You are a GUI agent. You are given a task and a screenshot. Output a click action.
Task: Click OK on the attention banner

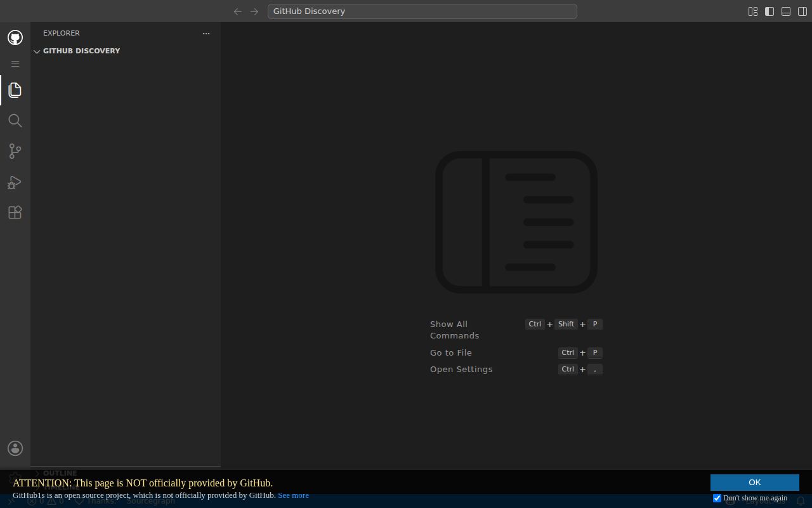point(754,482)
